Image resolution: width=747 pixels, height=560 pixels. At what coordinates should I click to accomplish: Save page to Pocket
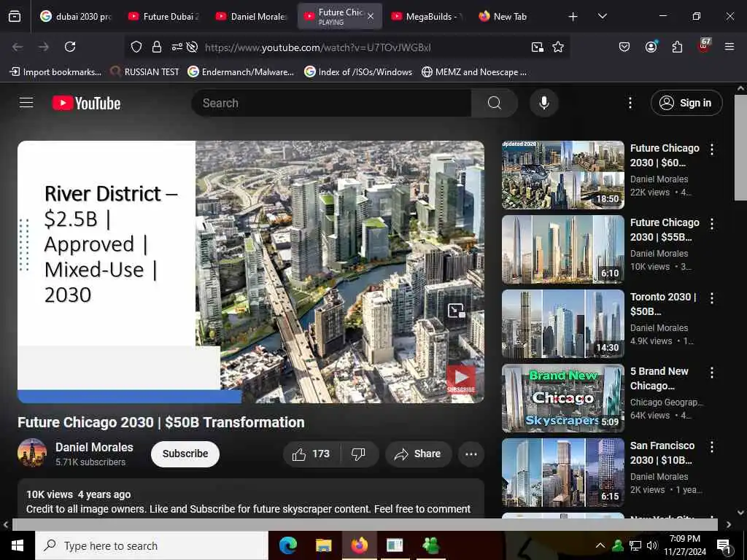tap(624, 47)
